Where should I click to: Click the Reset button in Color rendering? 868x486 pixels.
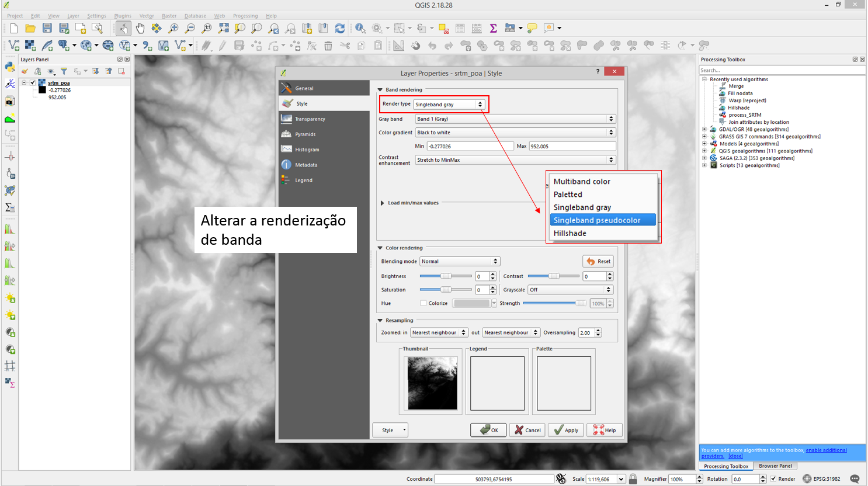[x=598, y=262]
